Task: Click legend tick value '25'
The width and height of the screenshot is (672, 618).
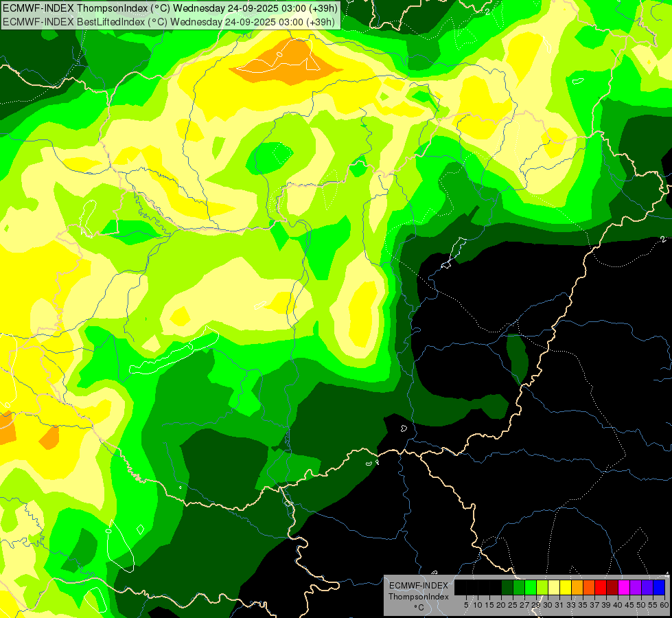Action: (x=513, y=605)
